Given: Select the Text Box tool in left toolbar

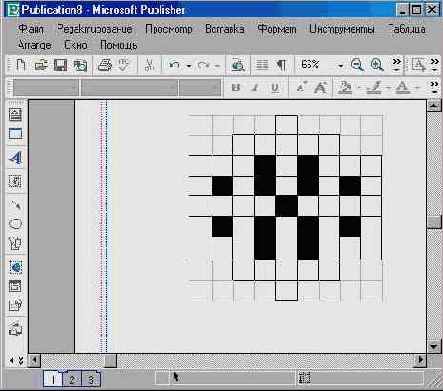Looking at the screenshot, I should [15, 114].
